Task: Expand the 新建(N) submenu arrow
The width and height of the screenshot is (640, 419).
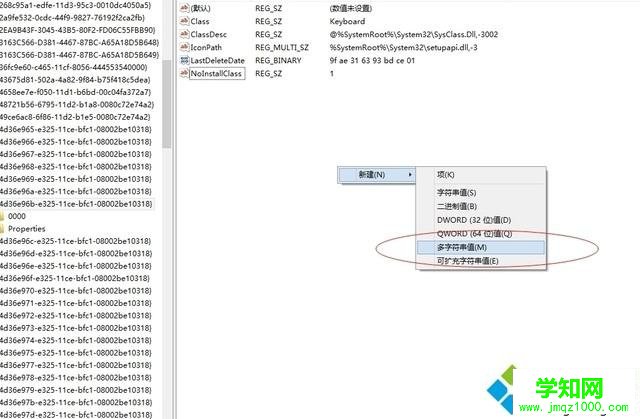Action: pyautogui.click(x=410, y=175)
